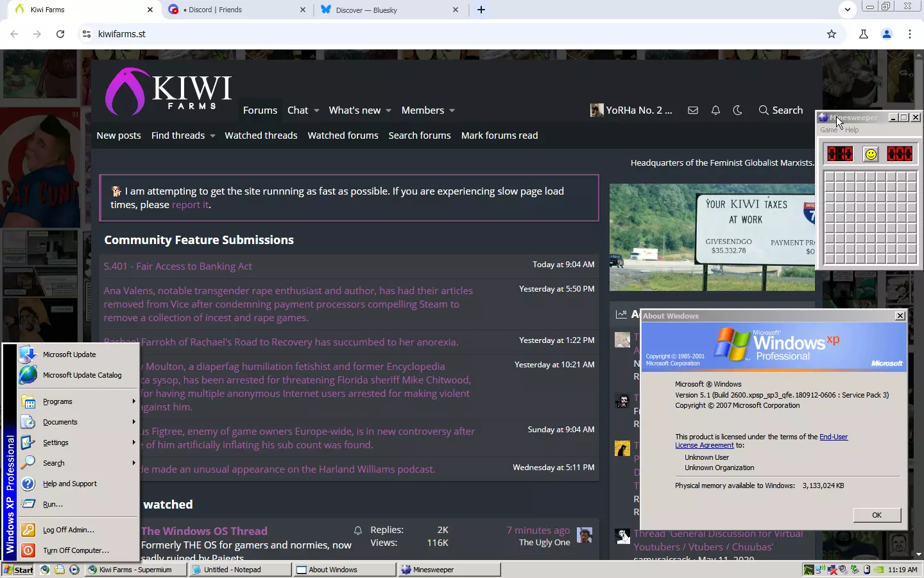Screen dimensions: 924x578
Task: Click disconnected network tray icon with red X
Action: [832, 570]
